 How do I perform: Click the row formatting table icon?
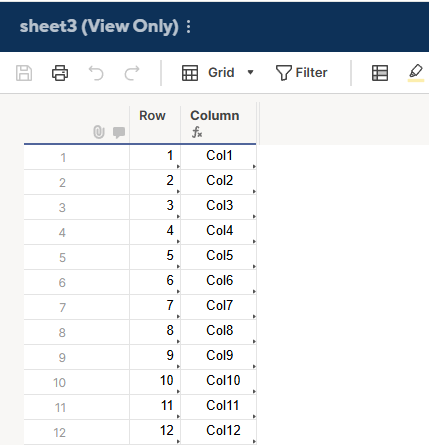(x=380, y=73)
